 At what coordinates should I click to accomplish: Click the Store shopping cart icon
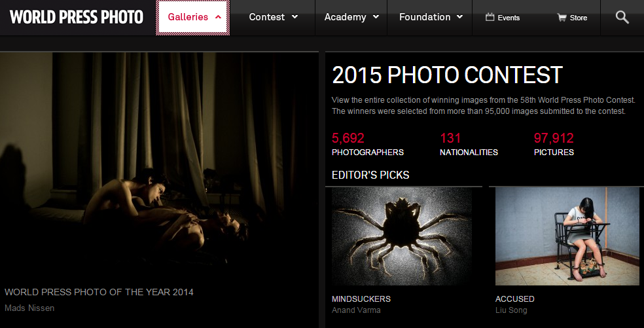tap(562, 17)
